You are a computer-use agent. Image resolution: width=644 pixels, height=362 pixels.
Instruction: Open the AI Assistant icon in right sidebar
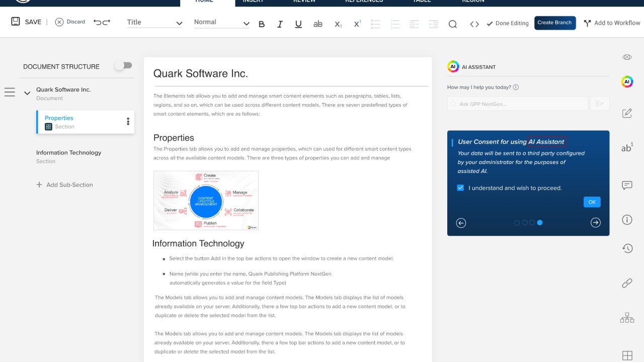pyautogui.click(x=627, y=81)
